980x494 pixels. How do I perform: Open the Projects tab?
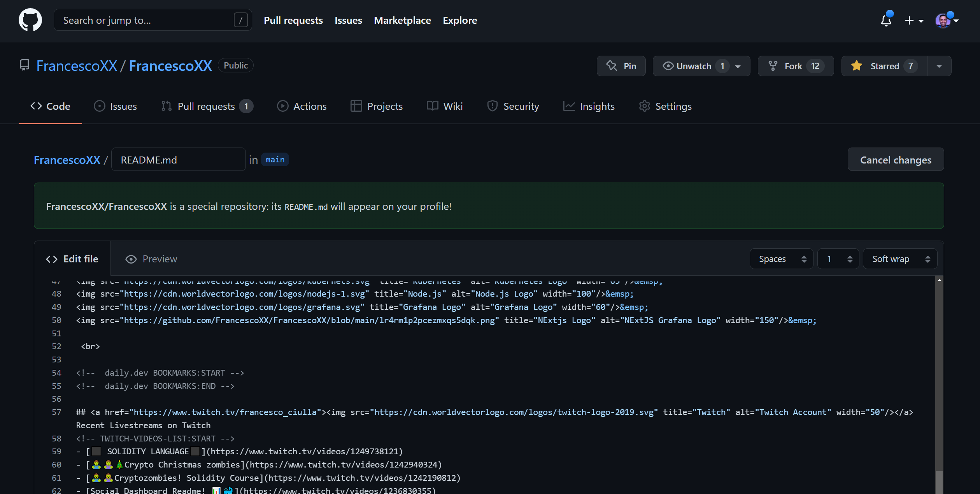[x=377, y=106]
